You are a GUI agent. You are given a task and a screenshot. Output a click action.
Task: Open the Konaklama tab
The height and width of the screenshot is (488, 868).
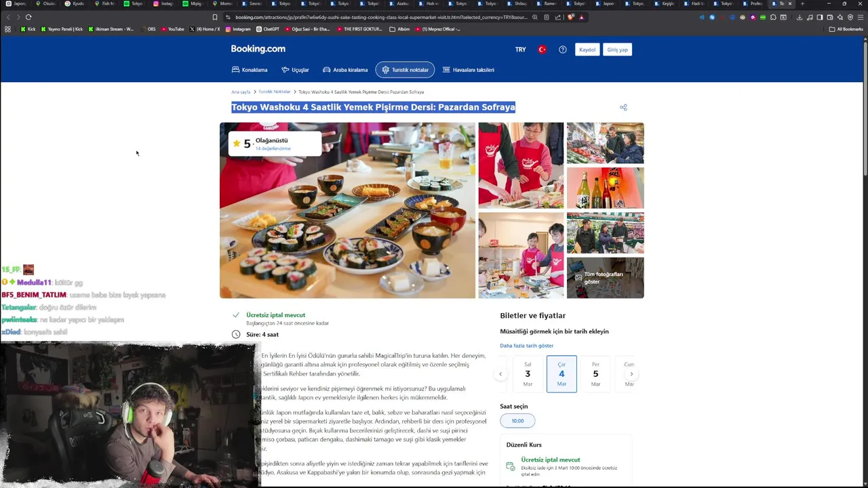250,70
